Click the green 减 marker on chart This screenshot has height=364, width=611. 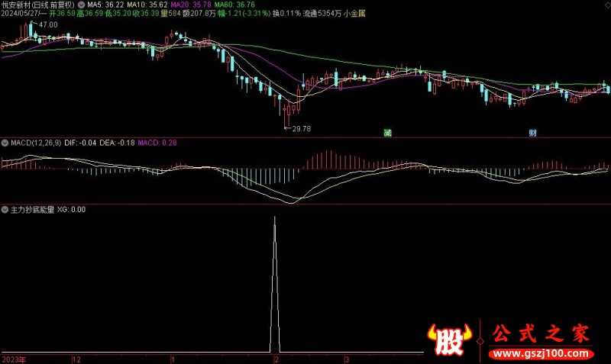tap(388, 133)
